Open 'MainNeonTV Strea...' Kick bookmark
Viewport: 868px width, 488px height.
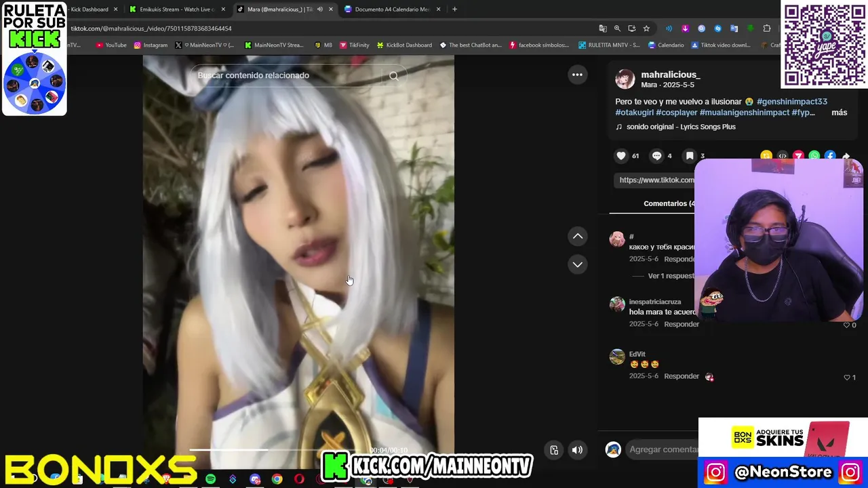pos(274,45)
